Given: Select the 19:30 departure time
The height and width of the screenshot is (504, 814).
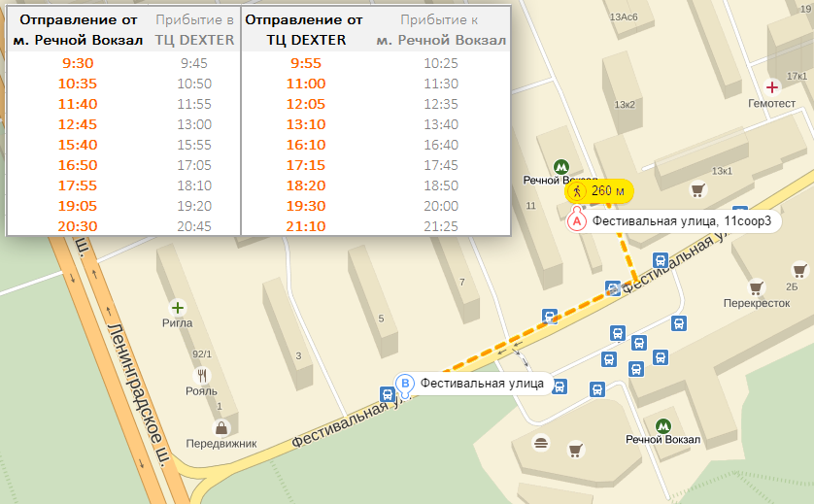Looking at the screenshot, I should pos(306,206).
